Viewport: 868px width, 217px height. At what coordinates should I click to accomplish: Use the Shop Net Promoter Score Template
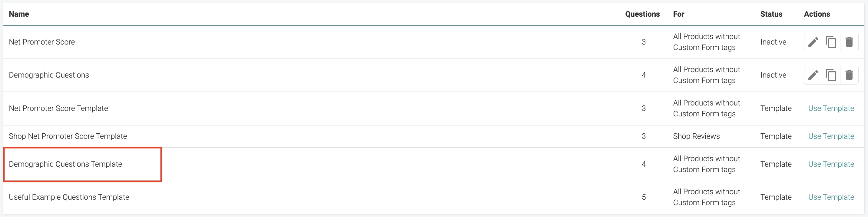pos(831,136)
